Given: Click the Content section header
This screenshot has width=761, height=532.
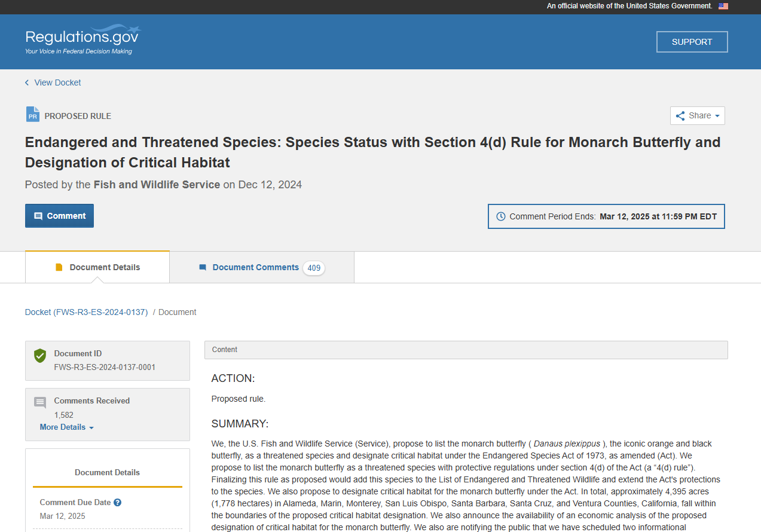Looking at the screenshot, I should tap(466, 350).
